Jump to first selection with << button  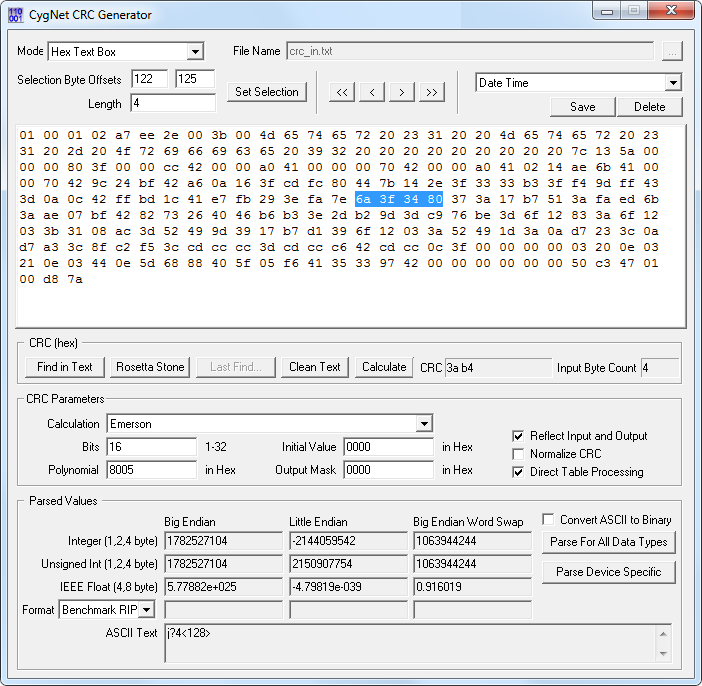[x=342, y=92]
